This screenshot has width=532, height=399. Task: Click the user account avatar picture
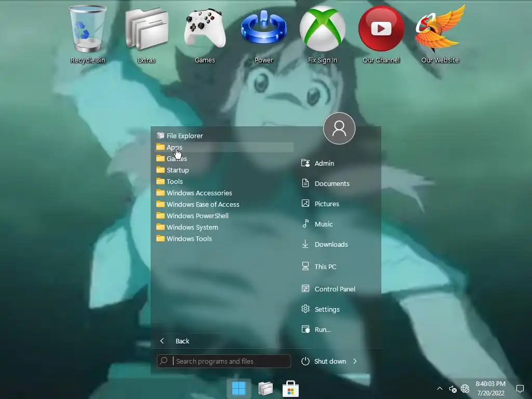[x=339, y=128]
